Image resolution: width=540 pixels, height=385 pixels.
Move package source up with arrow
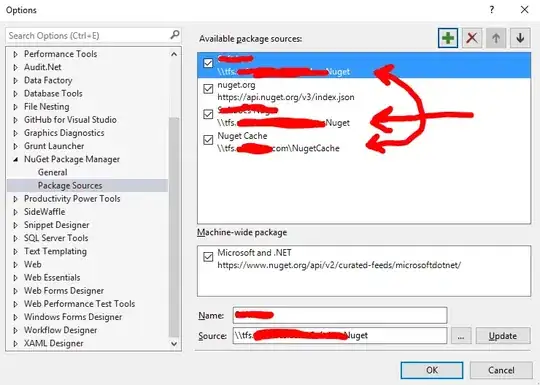pyautogui.click(x=496, y=38)
